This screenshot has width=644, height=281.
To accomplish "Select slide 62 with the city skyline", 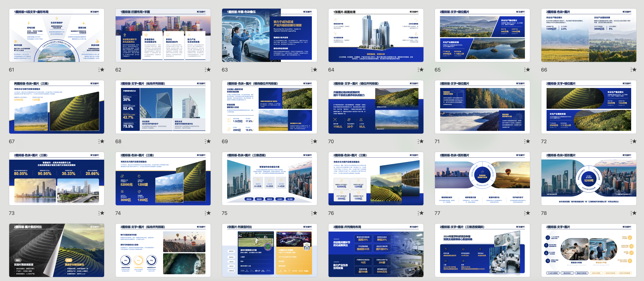I will point(163,35).
